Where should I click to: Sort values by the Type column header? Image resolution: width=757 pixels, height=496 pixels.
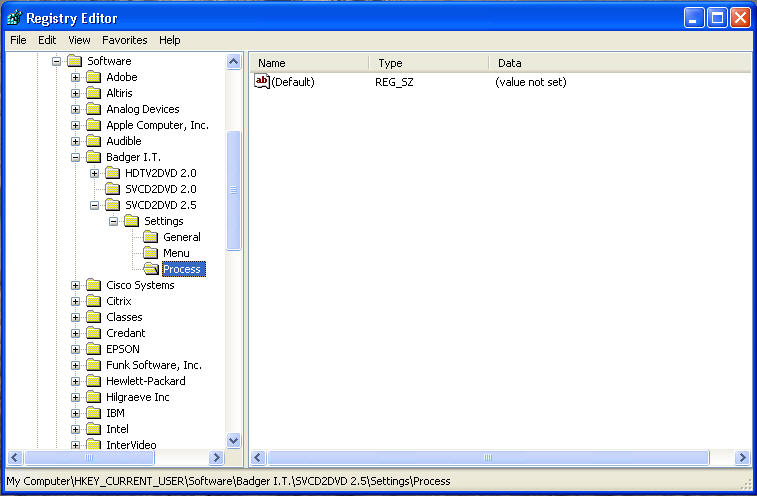point(429,63)
